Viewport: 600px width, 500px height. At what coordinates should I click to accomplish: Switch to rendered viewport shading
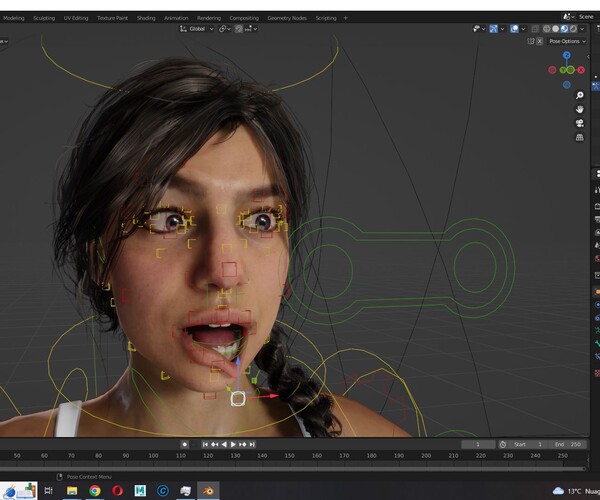click(x=573, y=29)
